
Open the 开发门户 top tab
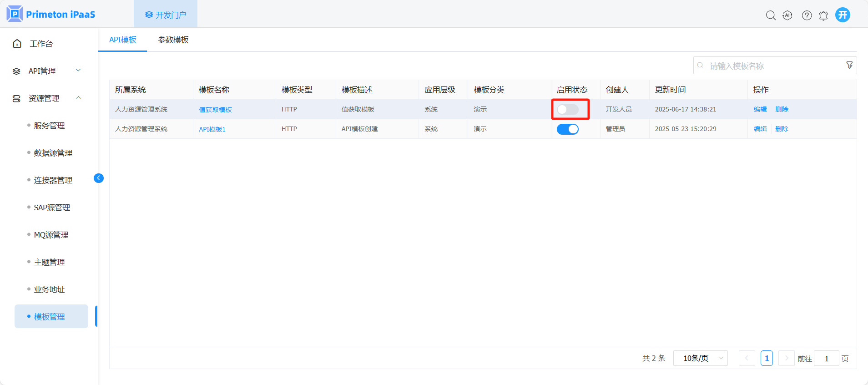(166, 15)
